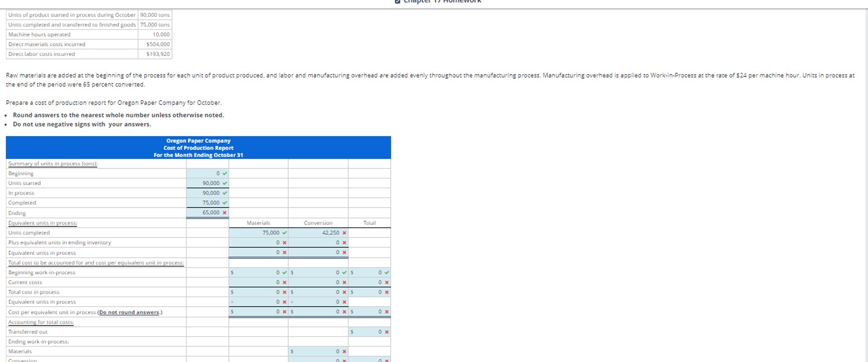Click the Do not use negative signs note

click(x=82, y=124)
